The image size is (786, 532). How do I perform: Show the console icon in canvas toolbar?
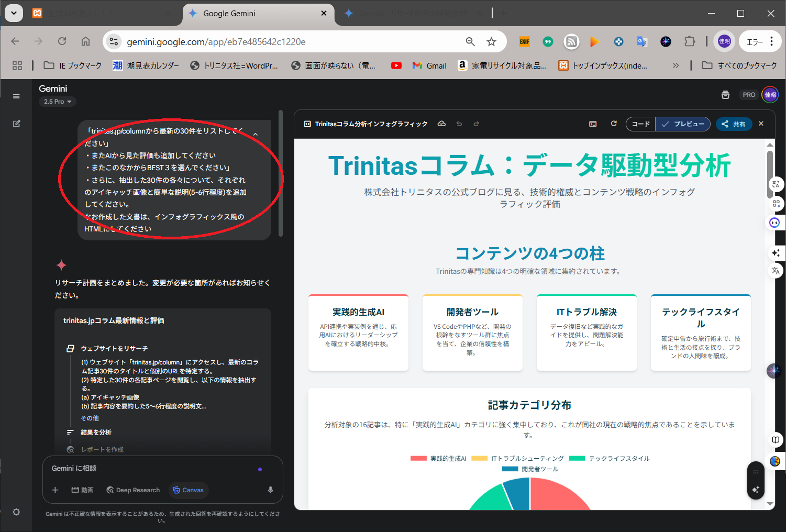(x=593, y=124)
